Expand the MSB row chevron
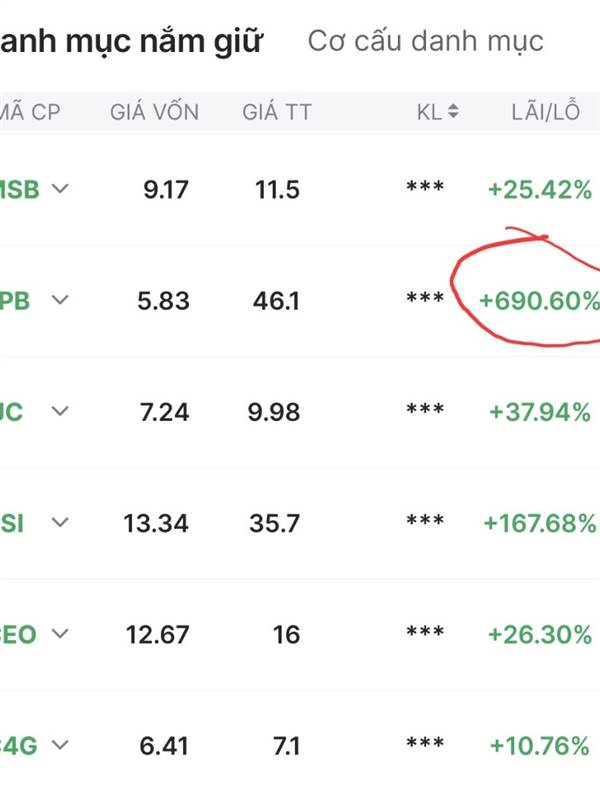Screen dimensions: 600x800 click(60, 188)
